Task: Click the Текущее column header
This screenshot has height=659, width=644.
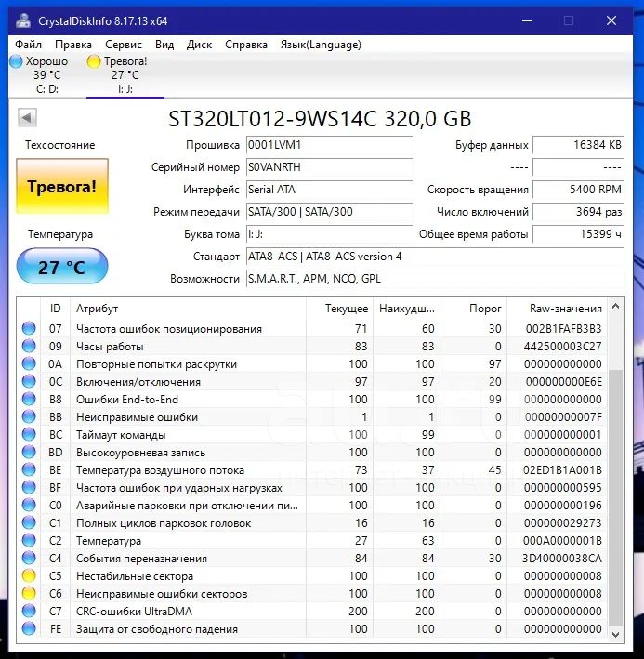Action: 339,309
